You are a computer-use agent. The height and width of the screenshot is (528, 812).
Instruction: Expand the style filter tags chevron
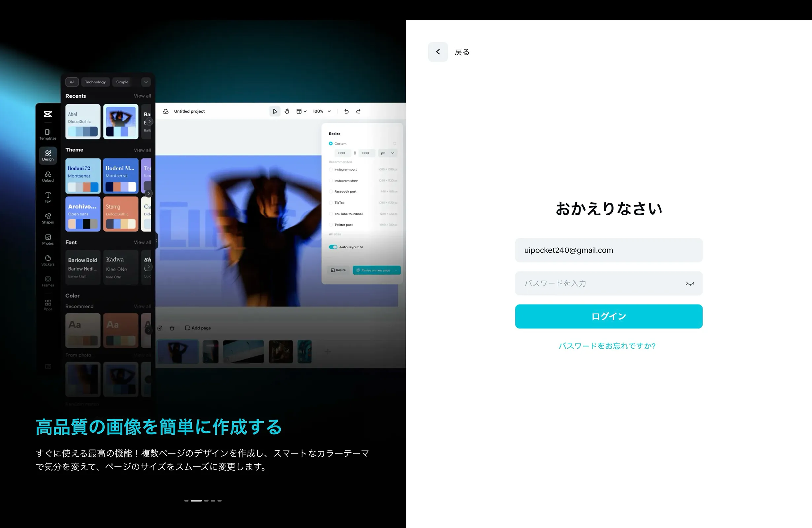coord(146,82)
